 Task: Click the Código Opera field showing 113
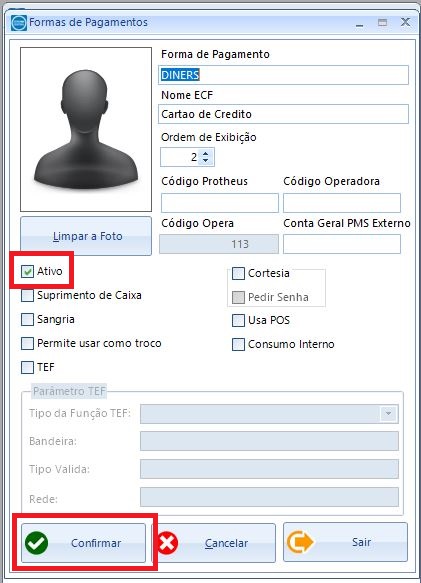tap(219, 244)
